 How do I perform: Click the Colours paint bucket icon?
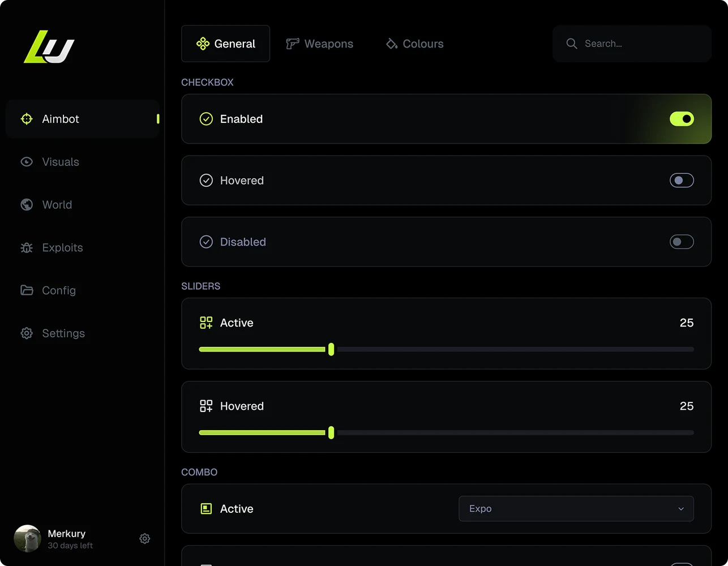[x=391, y=44]
